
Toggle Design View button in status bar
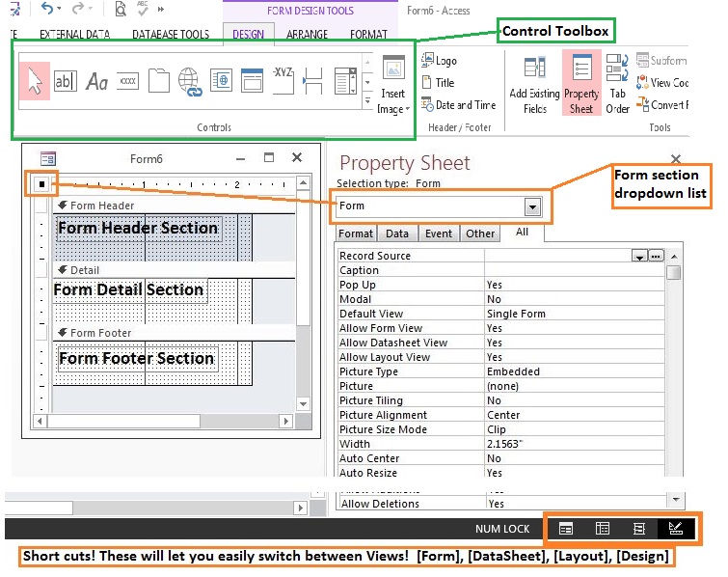675,529
